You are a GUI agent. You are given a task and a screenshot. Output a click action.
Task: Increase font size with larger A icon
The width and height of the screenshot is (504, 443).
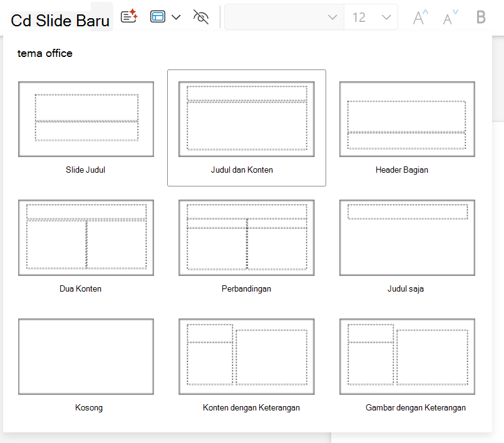[421, 17]
